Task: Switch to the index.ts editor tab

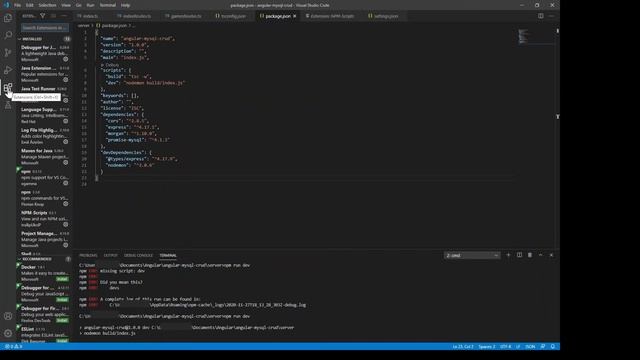Action: click(90, 16)
